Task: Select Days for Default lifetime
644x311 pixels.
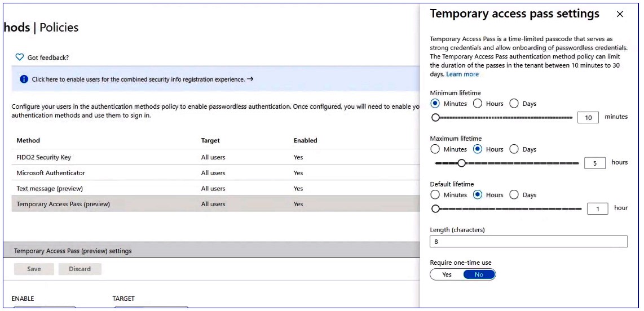Action: (514, 195)
